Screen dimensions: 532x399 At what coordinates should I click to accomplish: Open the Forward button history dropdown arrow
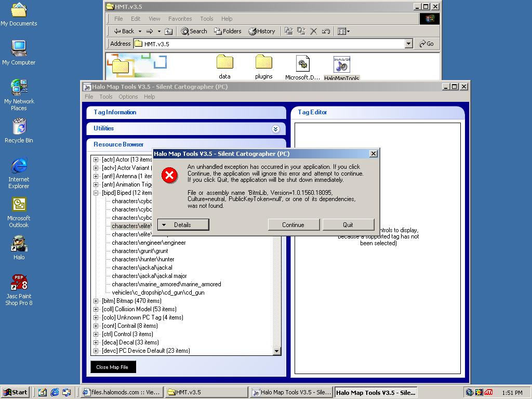coord(159,31)
